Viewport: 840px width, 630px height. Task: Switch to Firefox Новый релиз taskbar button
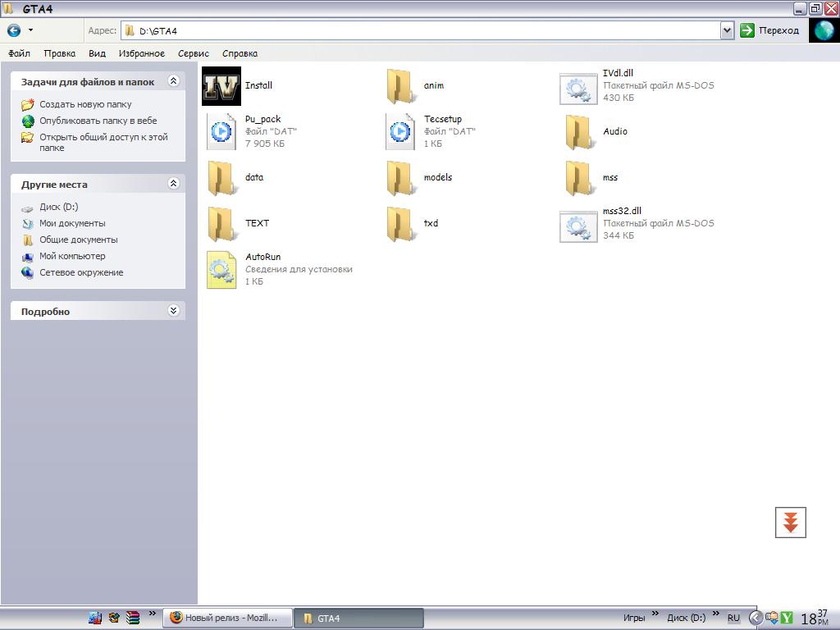click(228, 618)
